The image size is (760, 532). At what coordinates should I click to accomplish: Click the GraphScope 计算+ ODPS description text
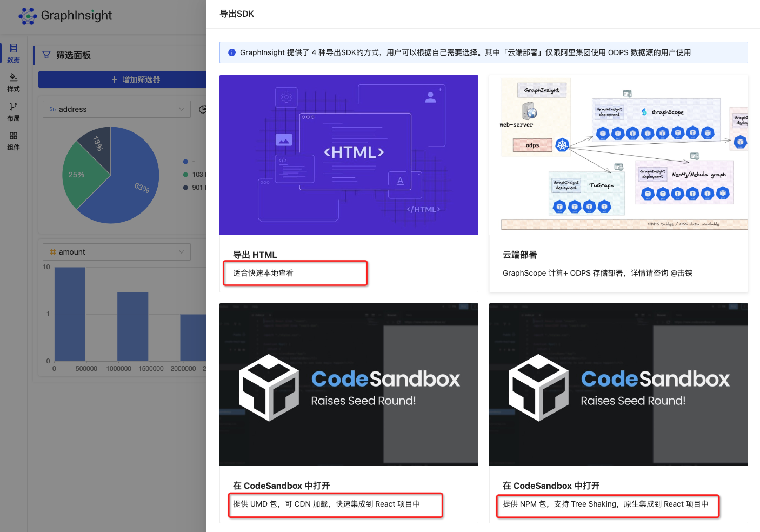coord(597,273)
